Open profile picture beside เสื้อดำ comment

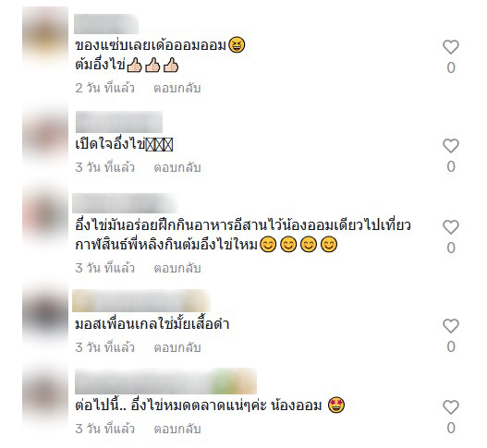tap(45, 313)
